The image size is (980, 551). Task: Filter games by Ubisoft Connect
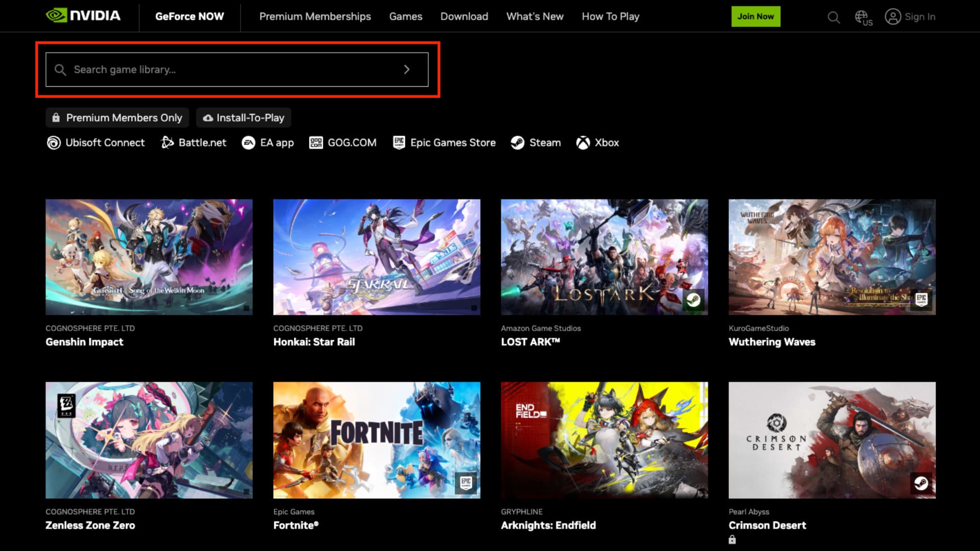click(x=95, y=143)
